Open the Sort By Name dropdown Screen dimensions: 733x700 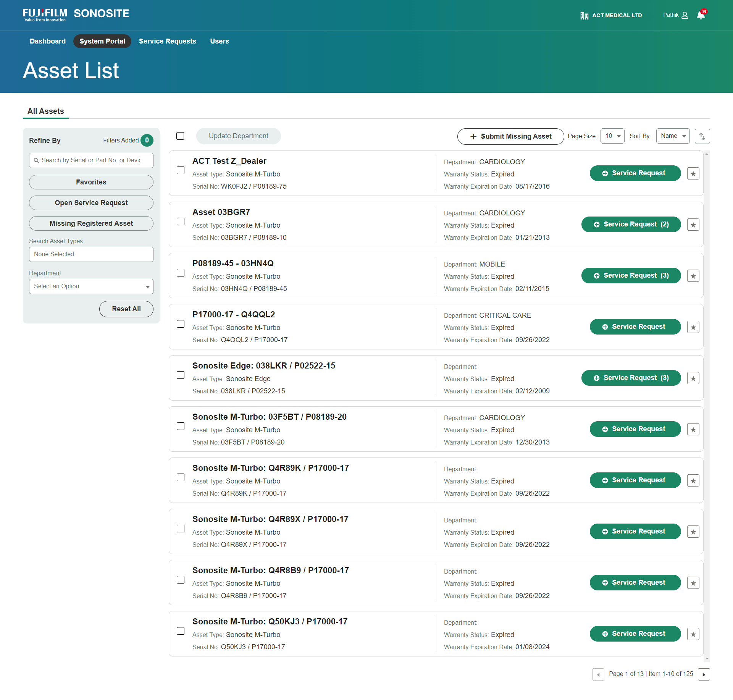(673, 136)
